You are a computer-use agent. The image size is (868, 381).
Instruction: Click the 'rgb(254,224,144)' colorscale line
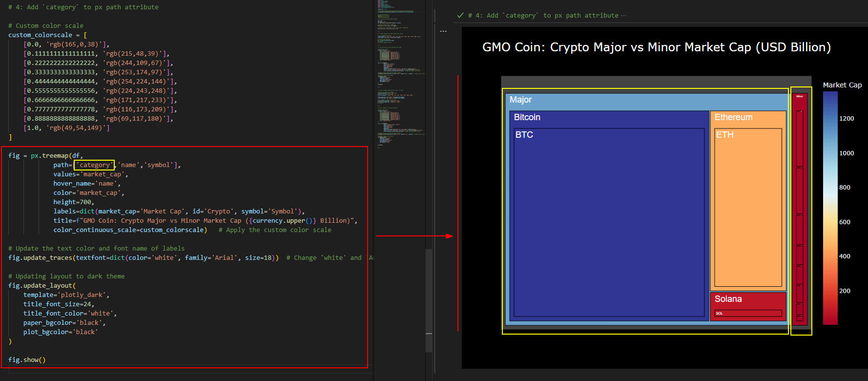pos(100,82)
